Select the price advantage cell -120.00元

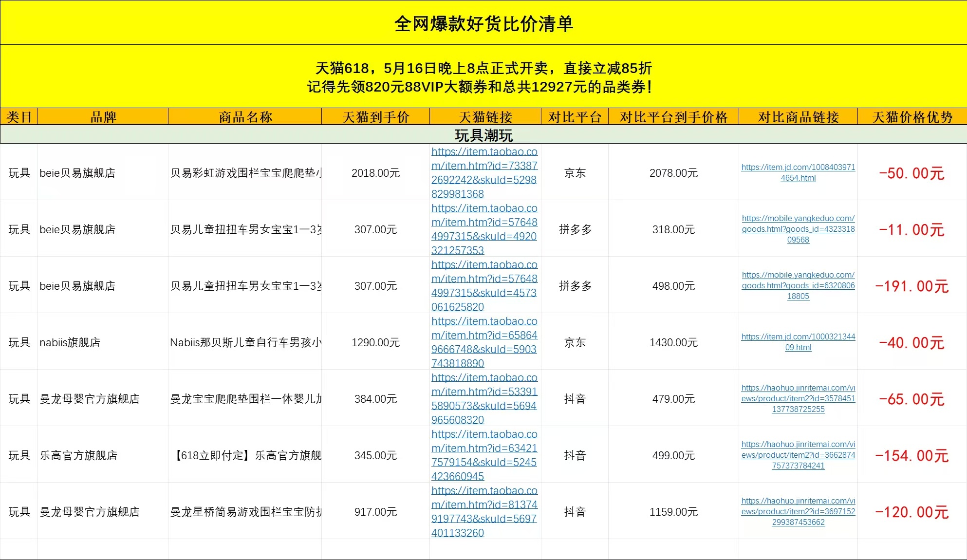912,512
